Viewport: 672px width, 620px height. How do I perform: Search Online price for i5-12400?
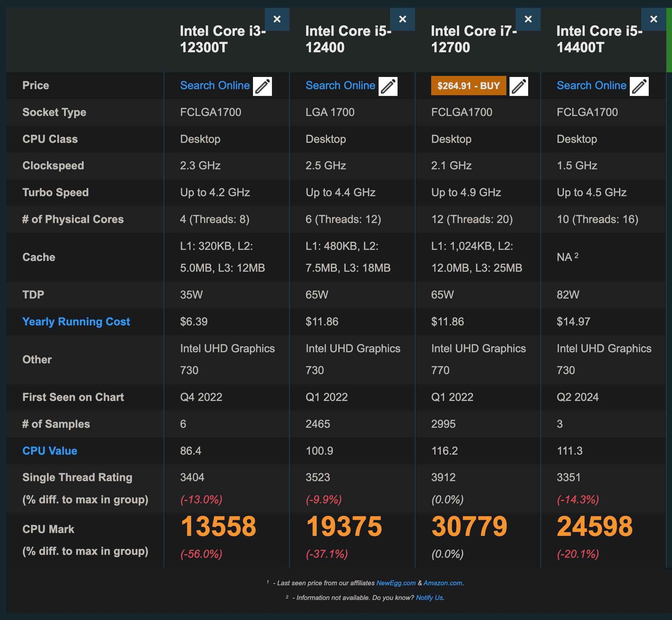click(x=340, y=85)
